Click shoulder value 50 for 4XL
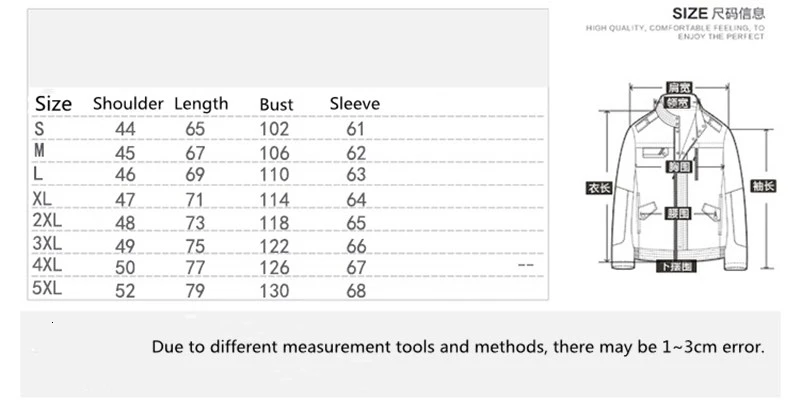Image resolution: width=800 pixels, height=400 pixels. pyautogui.click(x=125, y=267)
